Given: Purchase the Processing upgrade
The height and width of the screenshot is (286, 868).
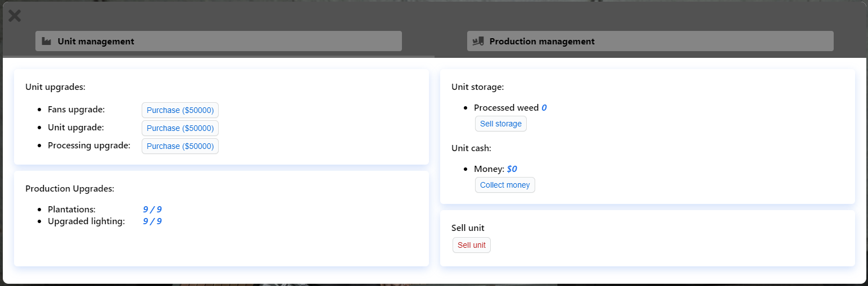Looking at the screenshot, I should point(180,146).
